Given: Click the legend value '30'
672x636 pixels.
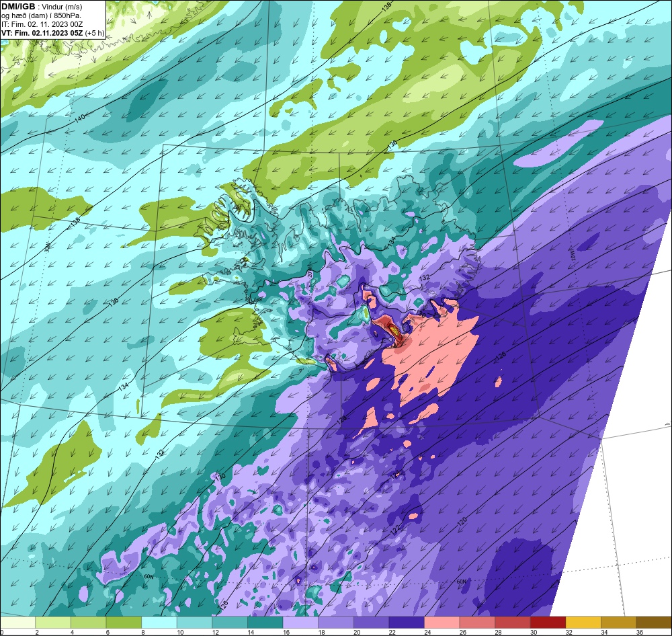Looking at the screenshot, I should [534, 632].
